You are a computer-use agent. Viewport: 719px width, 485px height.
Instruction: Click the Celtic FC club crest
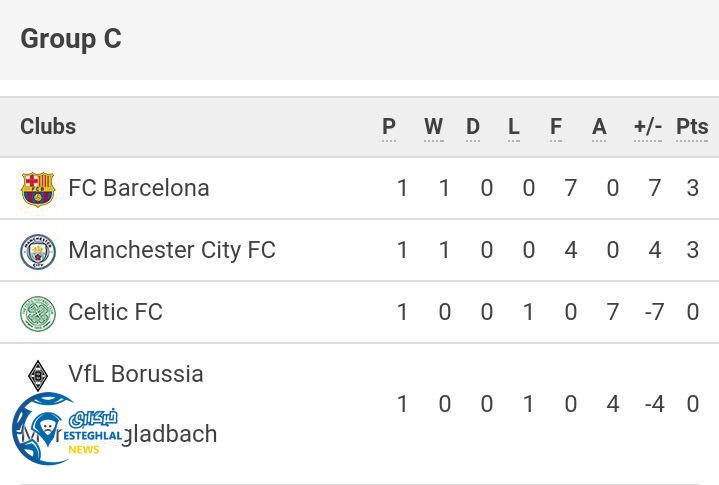pos(38,313)
